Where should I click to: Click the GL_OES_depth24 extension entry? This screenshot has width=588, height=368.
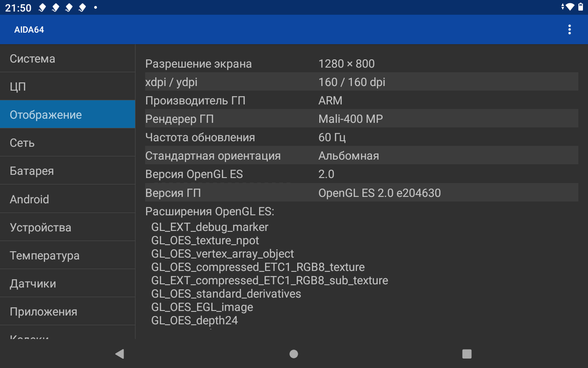tap(195, 321)
